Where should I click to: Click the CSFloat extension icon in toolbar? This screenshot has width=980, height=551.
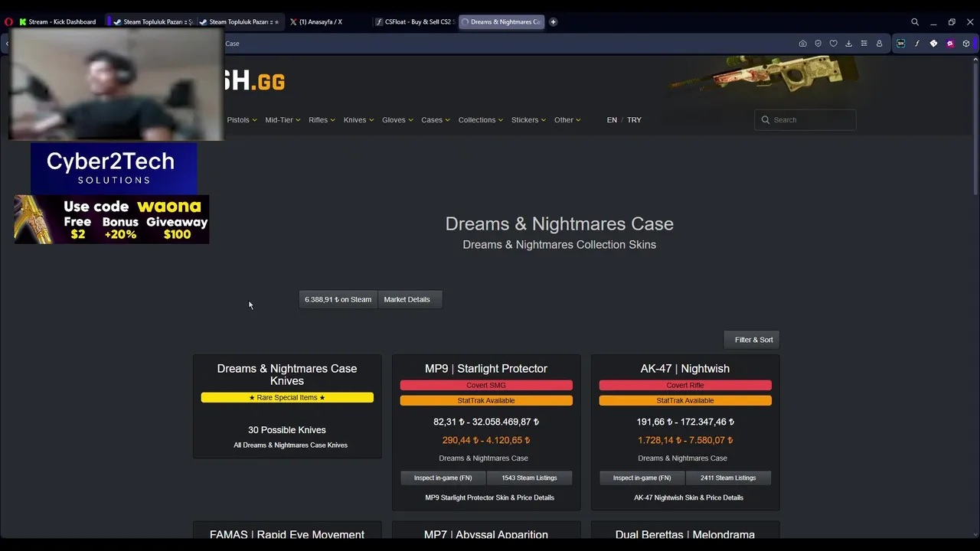coord(916,44)
